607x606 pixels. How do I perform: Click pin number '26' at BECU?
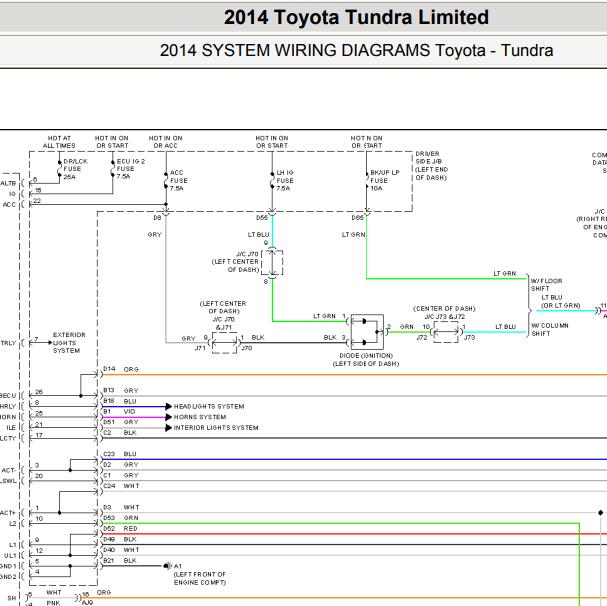(x=39, y=392)
